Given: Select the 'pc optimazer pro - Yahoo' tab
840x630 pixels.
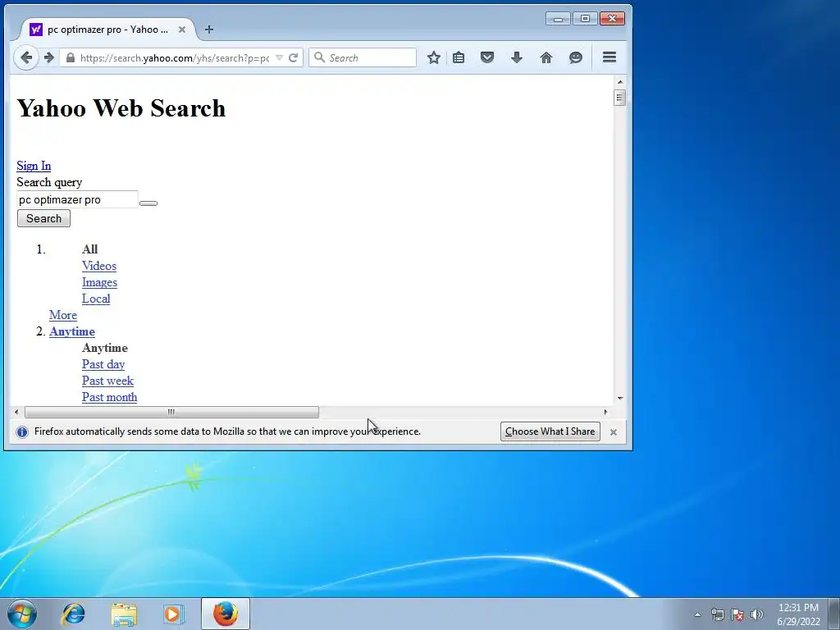Looking at the screenshot, I should [107, 30].
